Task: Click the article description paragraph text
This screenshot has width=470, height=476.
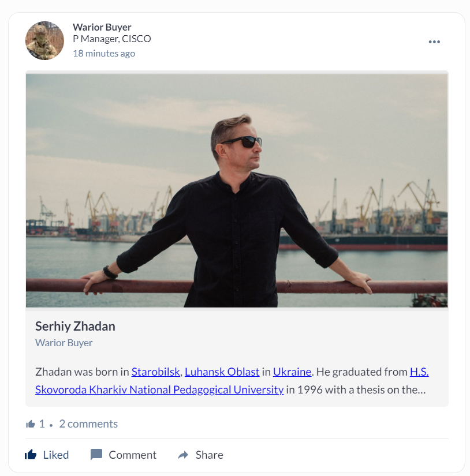Action: pos(352,389)
